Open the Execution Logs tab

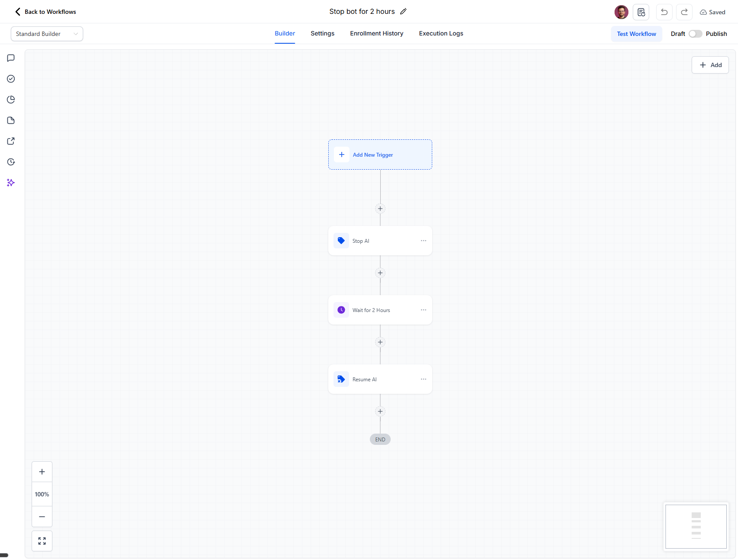[x=440, y=33]
